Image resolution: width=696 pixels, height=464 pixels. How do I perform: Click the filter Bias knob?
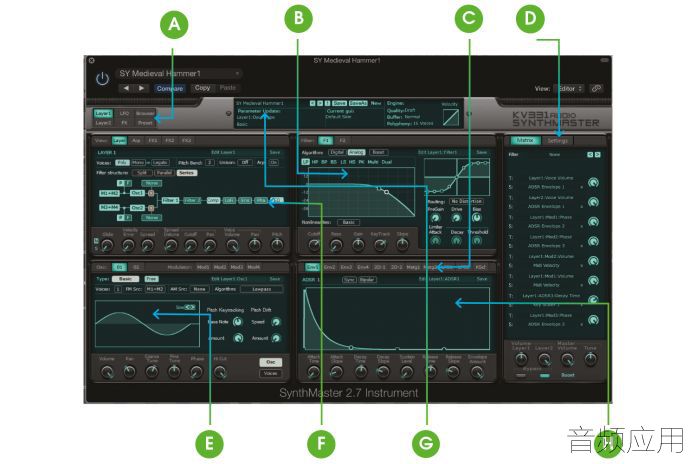(476, 218)
